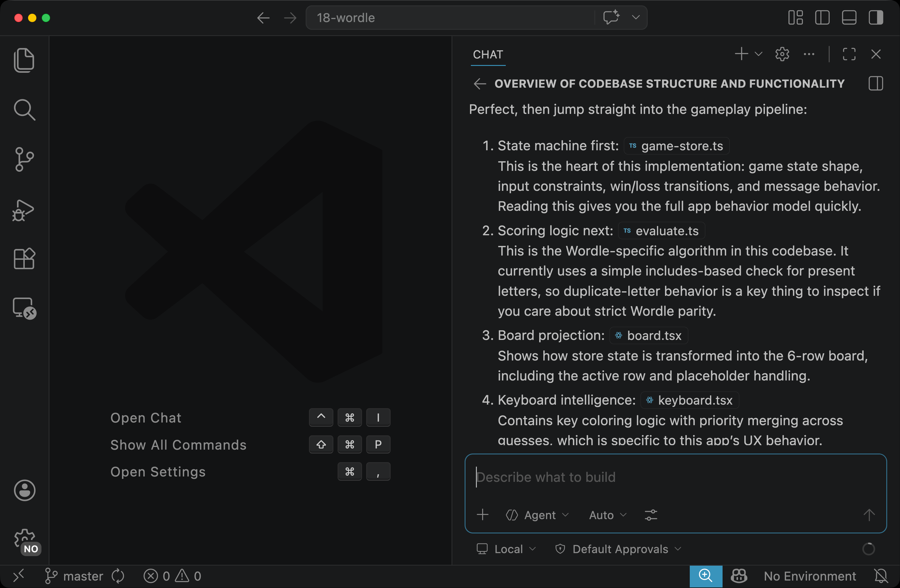Open the Auto model picker dropdown
Viewport: 900px width, 588px height.
(x=608, y=515)
